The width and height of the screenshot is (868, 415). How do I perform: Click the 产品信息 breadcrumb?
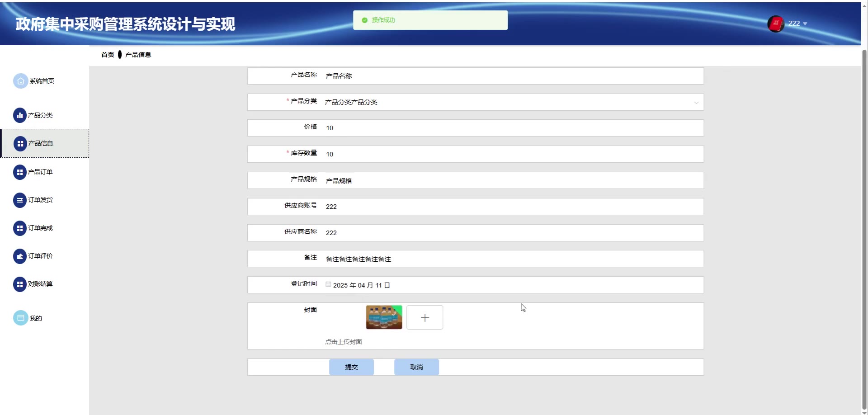click(x=138, y=55)
